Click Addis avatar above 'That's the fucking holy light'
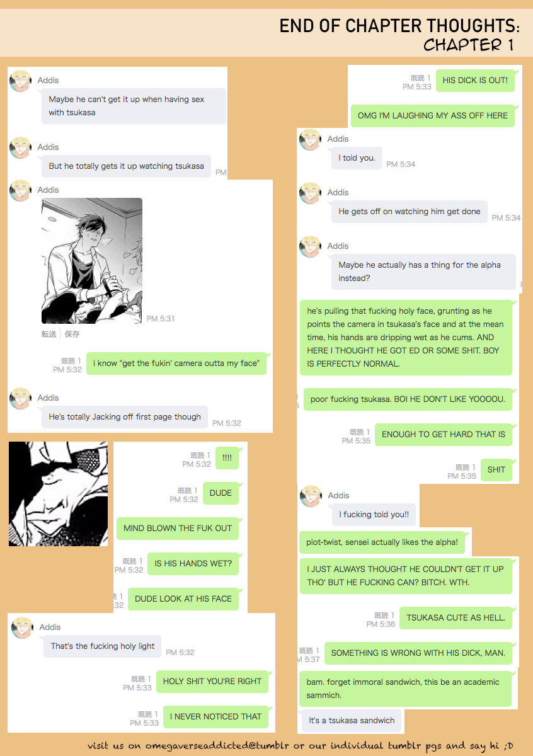The width and height of the screenshot is (533, 756). click(22, 627)
